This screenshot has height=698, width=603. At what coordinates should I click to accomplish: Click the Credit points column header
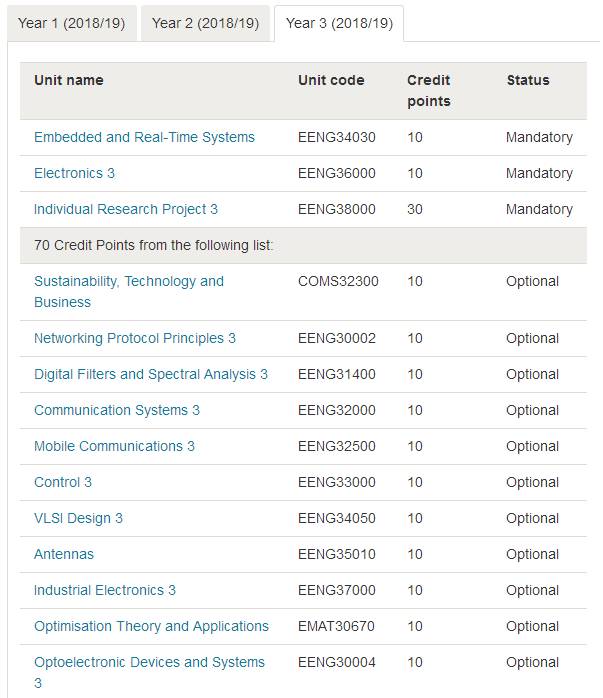tap(429, 91)
